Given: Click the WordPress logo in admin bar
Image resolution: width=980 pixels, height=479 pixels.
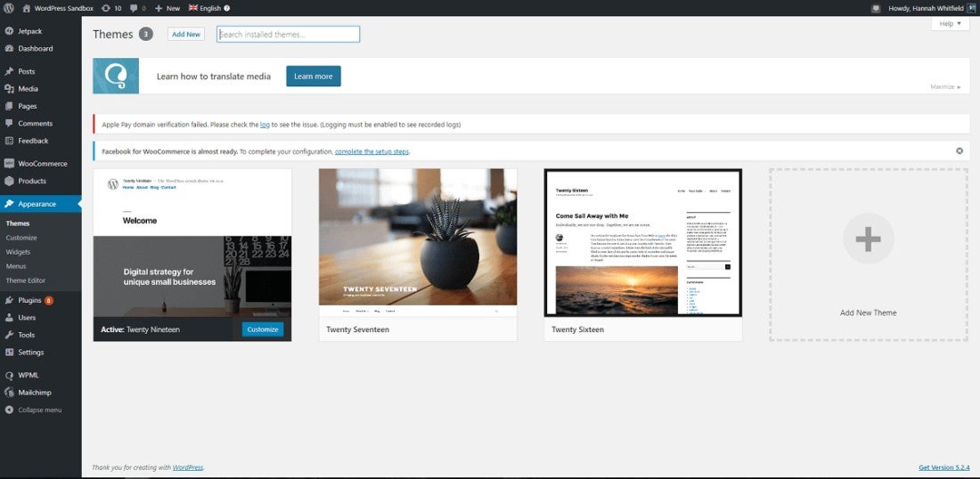Looking at the screenshot, I should point(9,8).
